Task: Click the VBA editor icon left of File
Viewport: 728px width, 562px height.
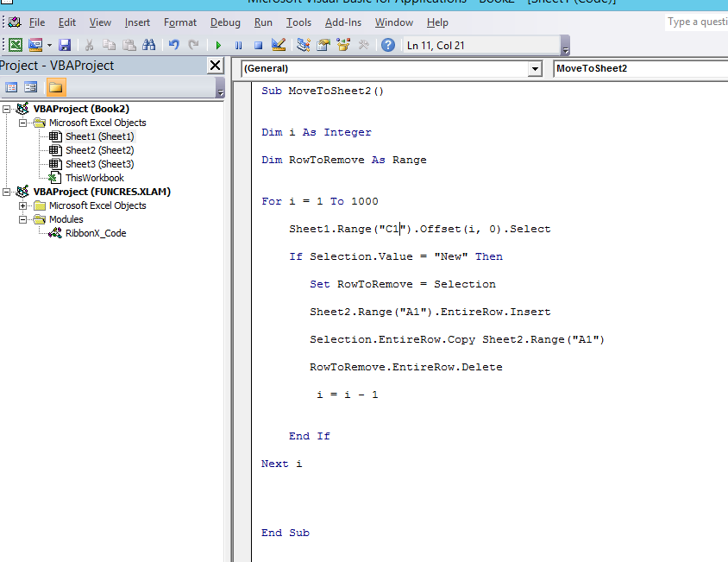Action: (15, 22)
